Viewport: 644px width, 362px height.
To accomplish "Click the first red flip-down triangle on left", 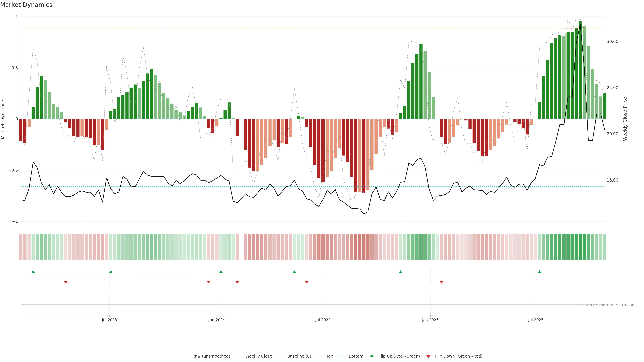I will [x=66, y=282].
